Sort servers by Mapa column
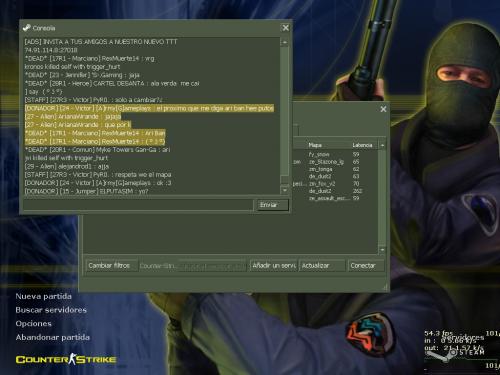Screen dimensions: 500x375 coord(328,145)
